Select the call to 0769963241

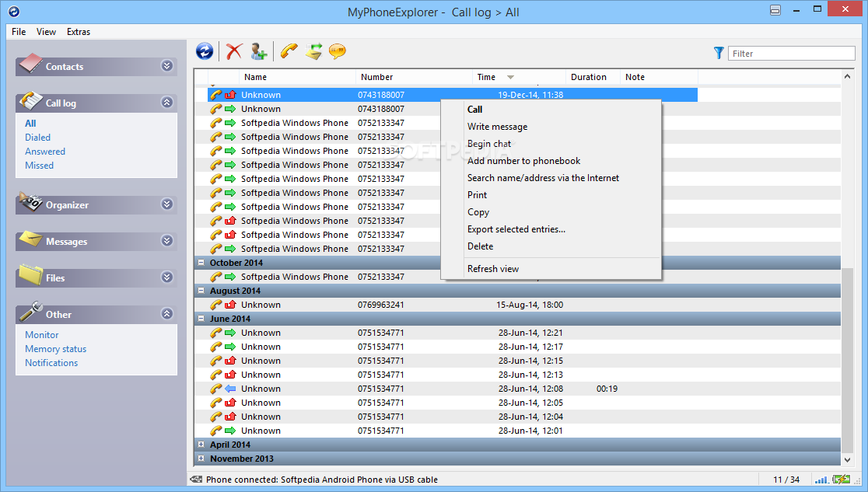coord(517,305)
